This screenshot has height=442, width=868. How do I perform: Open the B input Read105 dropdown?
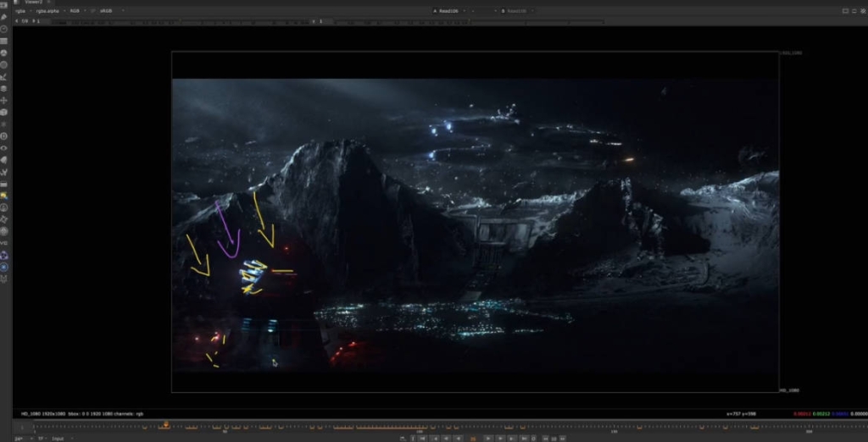(x=518, y=10)
